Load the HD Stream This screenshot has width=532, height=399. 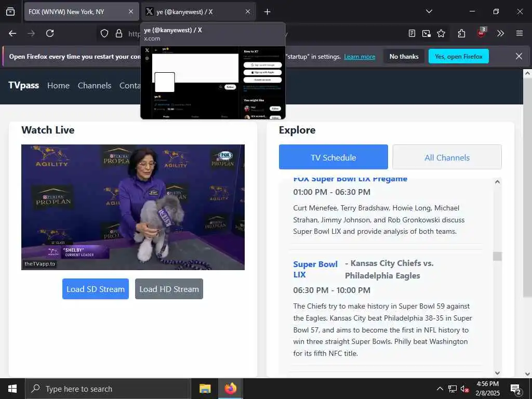tap(169, 289)
